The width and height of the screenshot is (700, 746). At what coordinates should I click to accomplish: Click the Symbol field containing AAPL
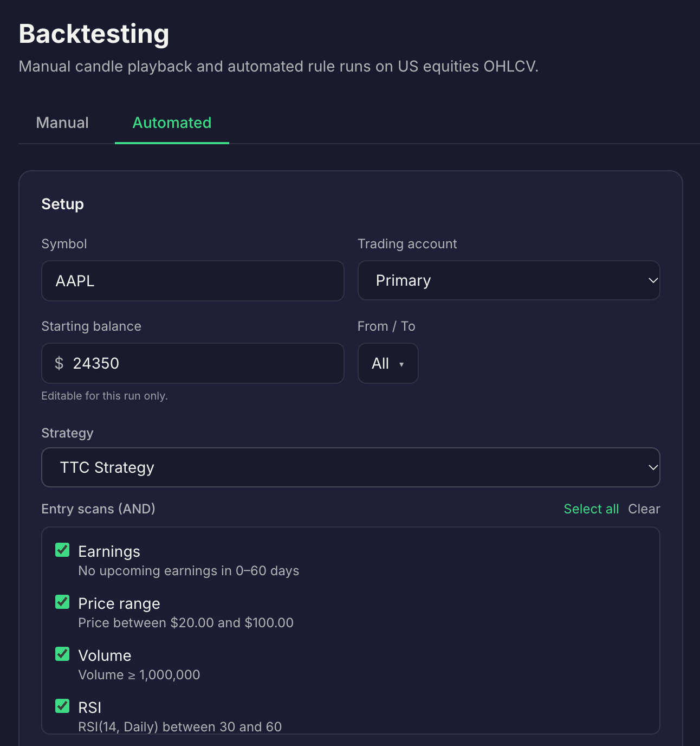pos(193,281)
